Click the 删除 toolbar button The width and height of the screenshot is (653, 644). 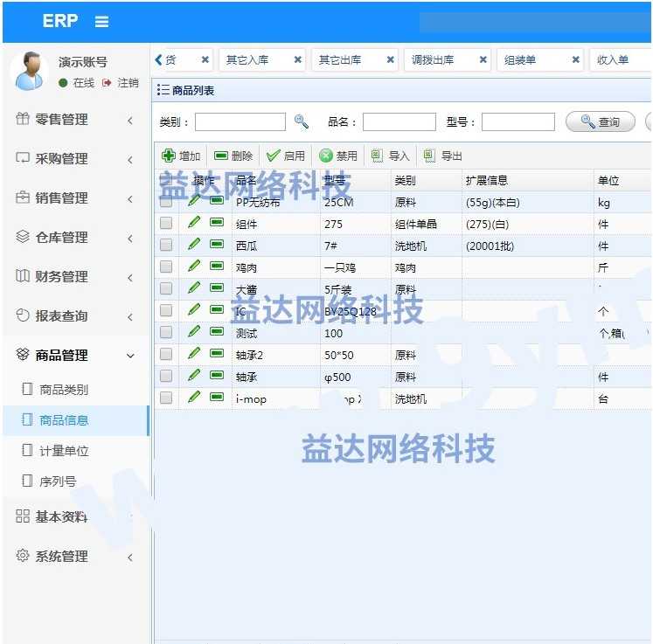(233, 156)
